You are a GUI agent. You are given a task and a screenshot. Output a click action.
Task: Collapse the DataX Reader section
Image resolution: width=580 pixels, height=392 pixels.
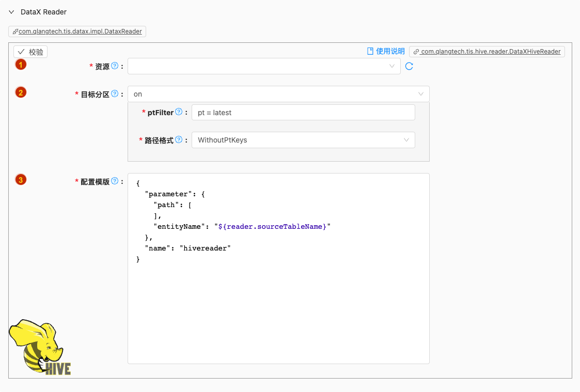point(11,12)
